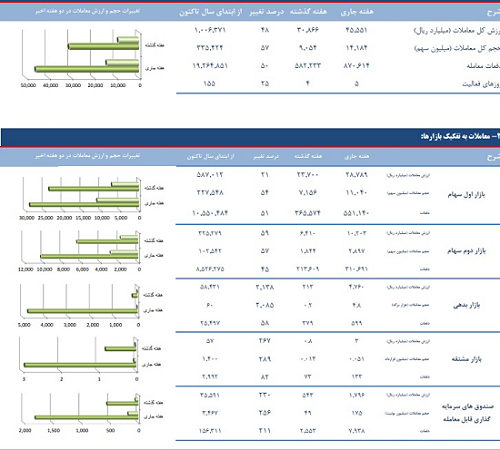Click the bar chart with 0 to 3 axis
The height and width of the screenshot is (450, 500).
88,359
